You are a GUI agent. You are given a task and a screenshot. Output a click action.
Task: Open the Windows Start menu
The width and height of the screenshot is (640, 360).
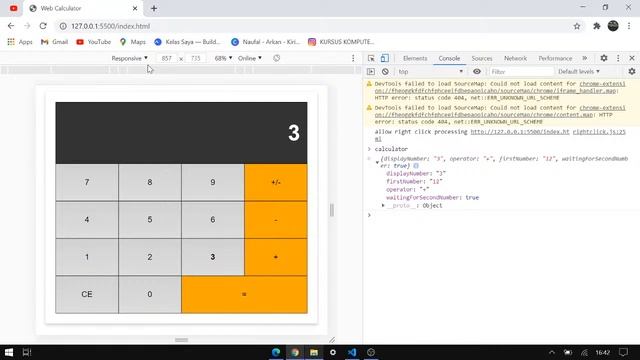tap(9, 352)
